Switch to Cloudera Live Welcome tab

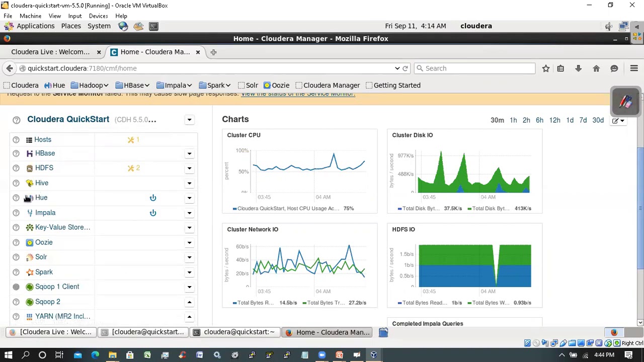[x=50, y=52]
